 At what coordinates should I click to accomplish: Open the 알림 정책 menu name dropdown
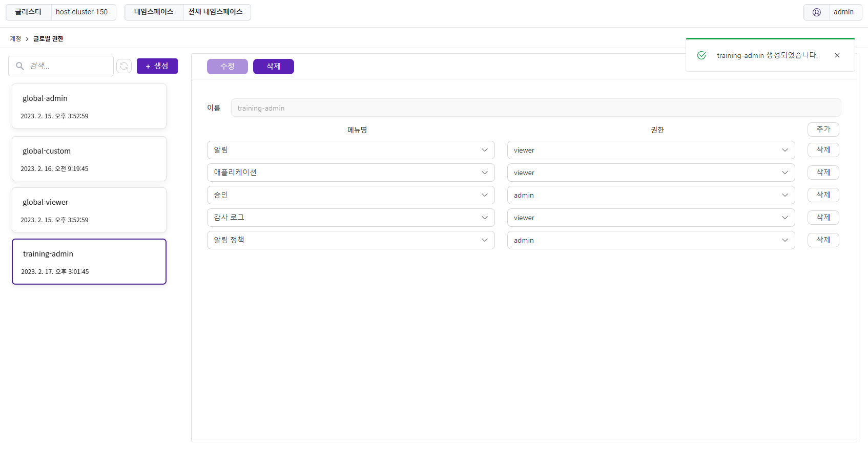pyautogui.click(x=351, y=240)
